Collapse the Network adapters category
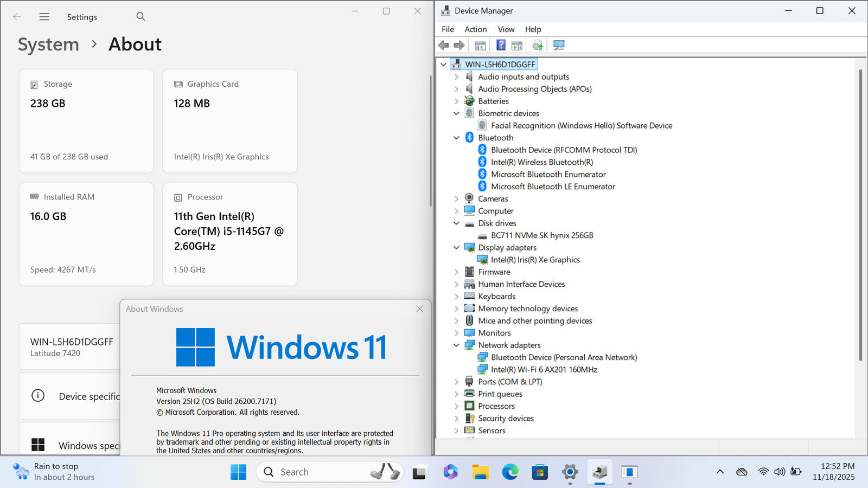 click(x=456, y=345)
